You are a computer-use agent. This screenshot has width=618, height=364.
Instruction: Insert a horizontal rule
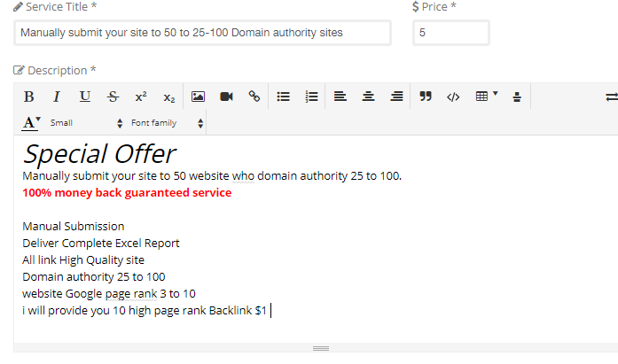[517, 97]
